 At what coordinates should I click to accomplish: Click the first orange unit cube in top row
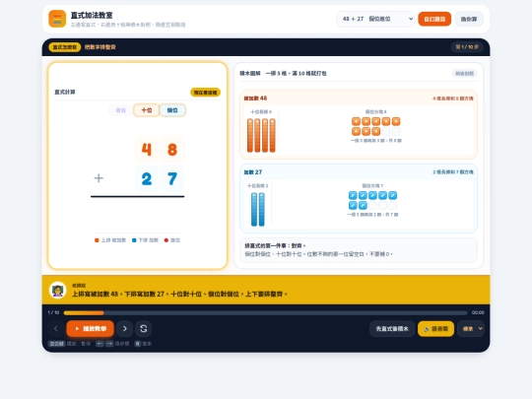click(x=356, y=121)
